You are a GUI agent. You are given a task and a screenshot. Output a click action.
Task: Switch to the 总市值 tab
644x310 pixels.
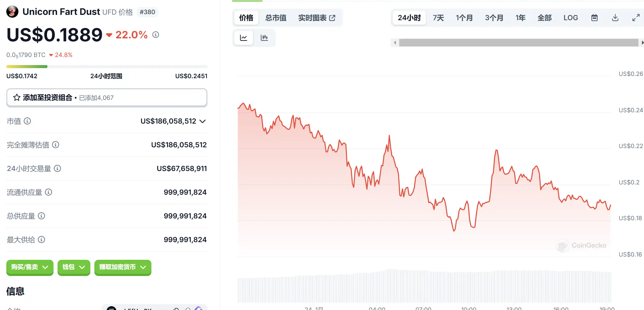pyautogui.click(x=276, y=18)
